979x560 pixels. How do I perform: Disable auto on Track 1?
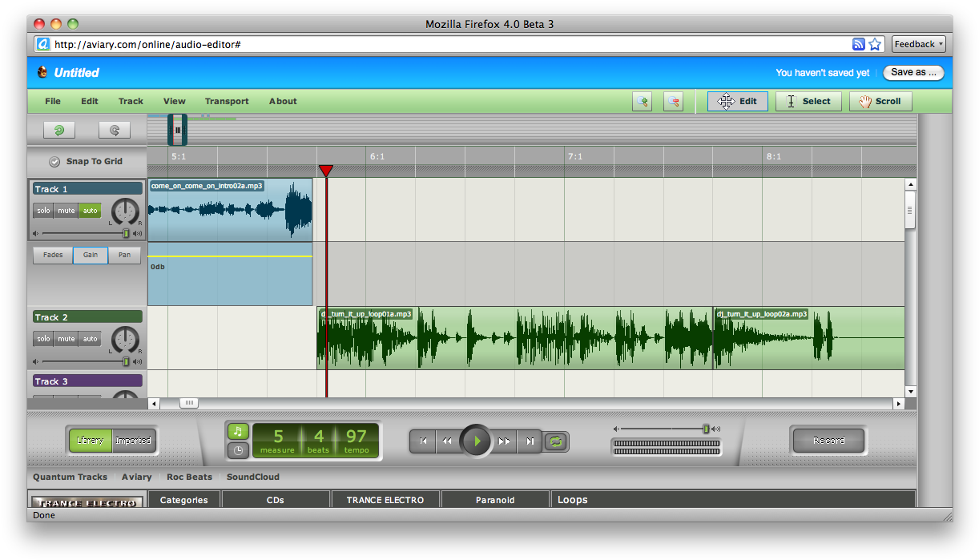[x=90, y=211]
